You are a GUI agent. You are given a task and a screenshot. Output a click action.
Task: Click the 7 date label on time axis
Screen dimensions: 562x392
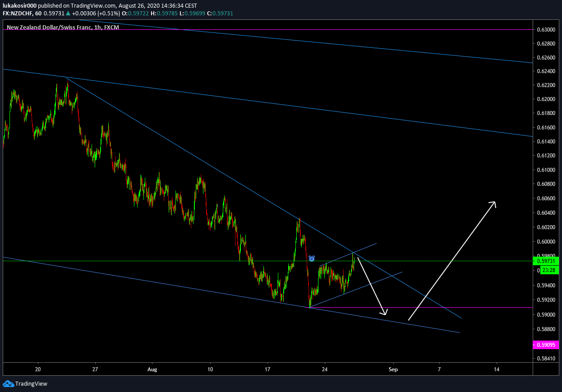[x=439, y=369]
